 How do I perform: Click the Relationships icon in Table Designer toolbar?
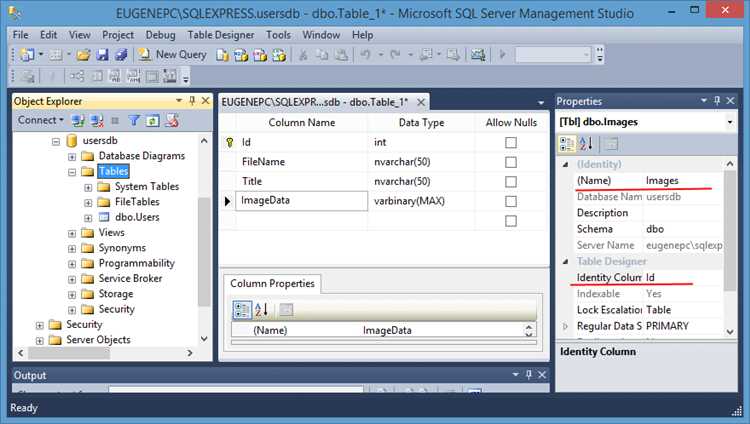pos(77,76)
